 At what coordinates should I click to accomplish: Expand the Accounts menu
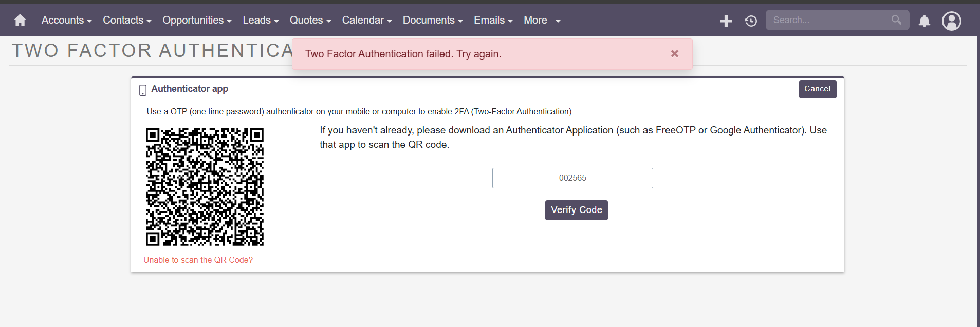tap(67, 20)
